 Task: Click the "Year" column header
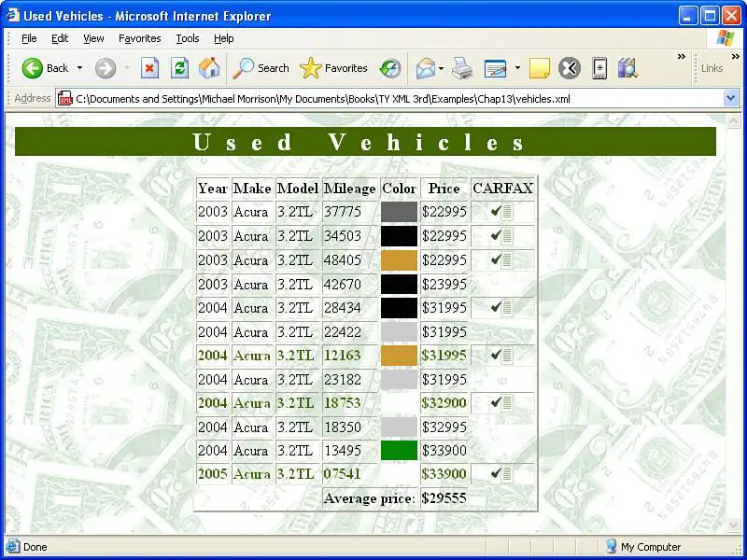213,189
